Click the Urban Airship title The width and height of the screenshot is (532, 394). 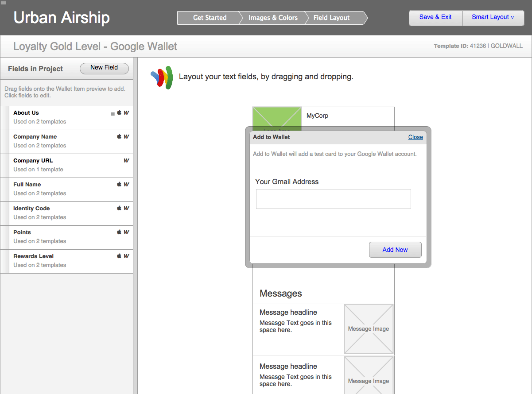pos(62,18)
